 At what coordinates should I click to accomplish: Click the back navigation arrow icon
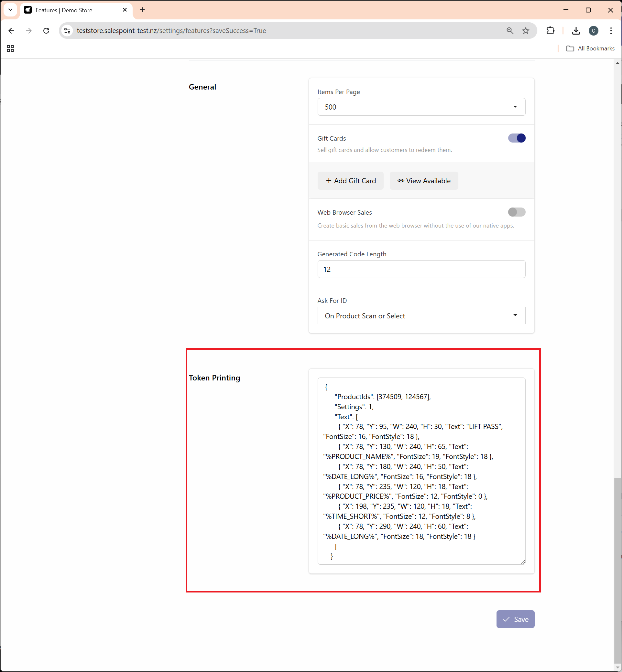tap(11, 30)
